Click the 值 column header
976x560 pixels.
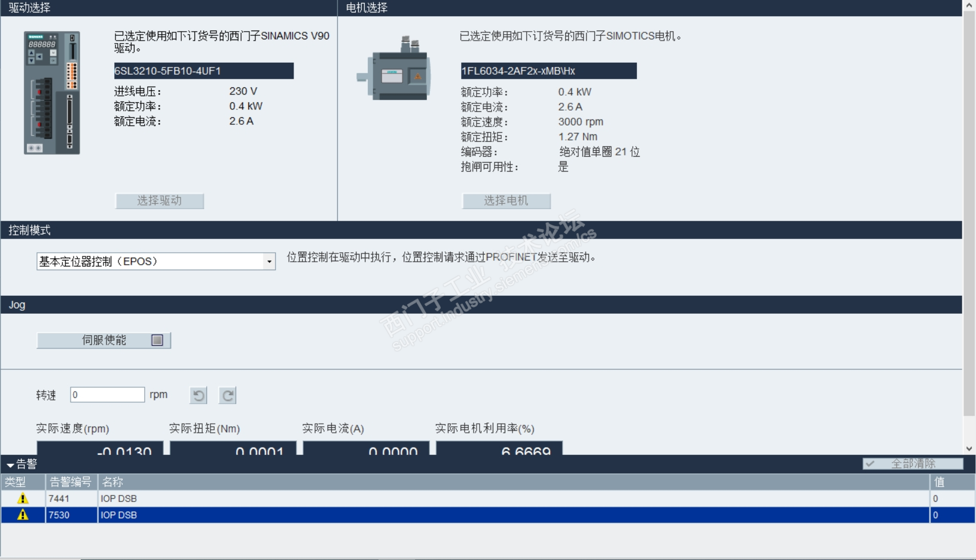(953, 482)
